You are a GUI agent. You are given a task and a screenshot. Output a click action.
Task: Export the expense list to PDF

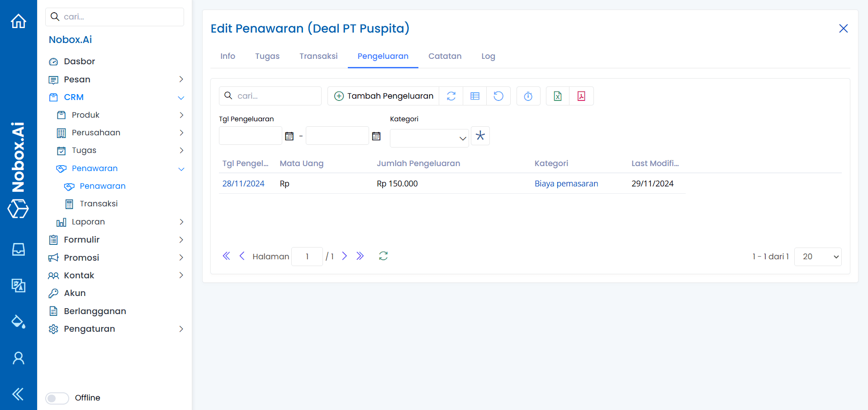[581, 96]
